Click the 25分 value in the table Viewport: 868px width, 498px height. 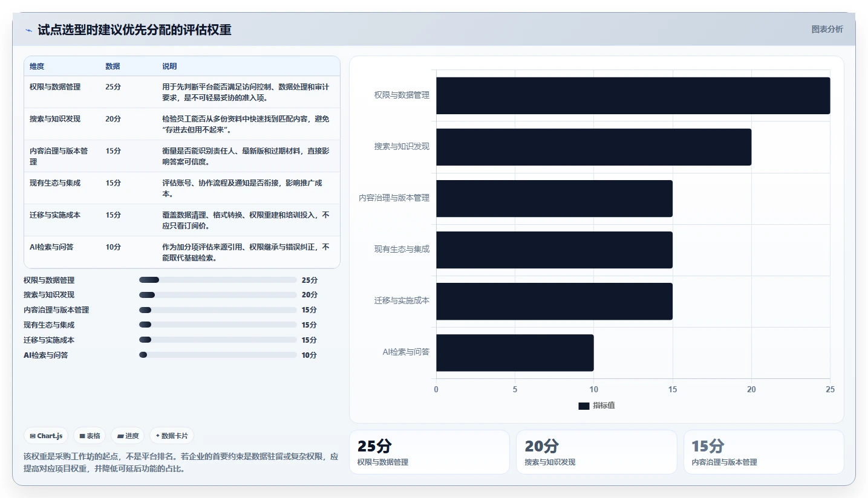coord(113,87)
